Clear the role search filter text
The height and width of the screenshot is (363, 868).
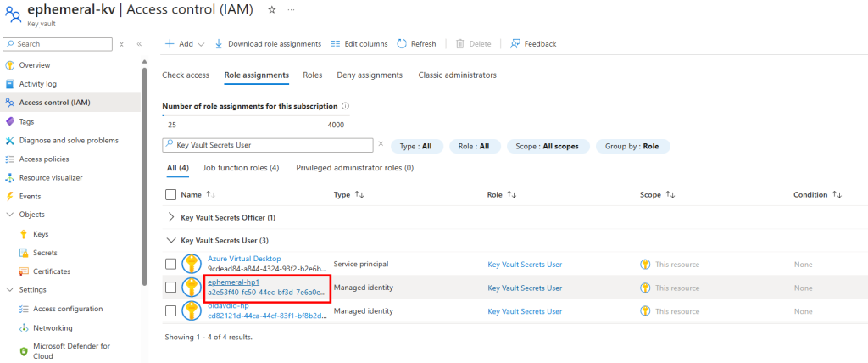381,144
